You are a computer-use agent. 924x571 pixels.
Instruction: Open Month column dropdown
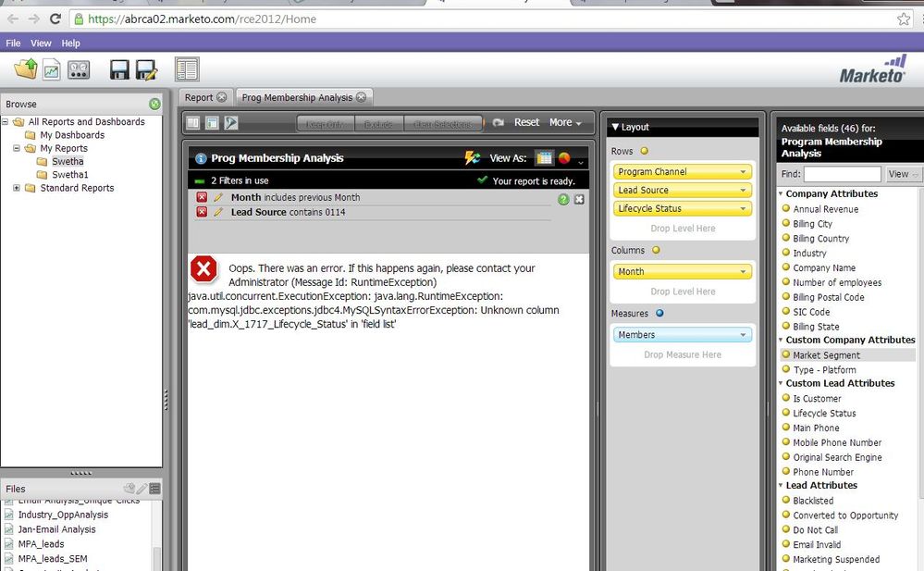[743, 271]
